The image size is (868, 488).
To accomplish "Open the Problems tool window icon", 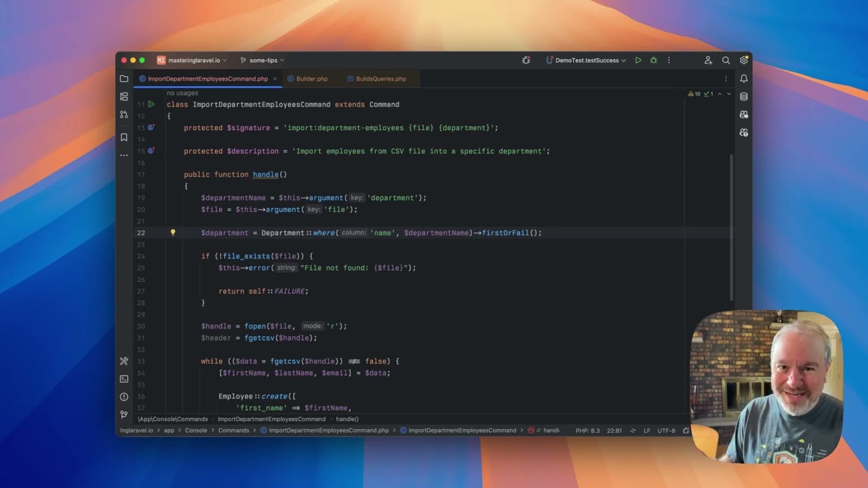I will coord(124,396).
